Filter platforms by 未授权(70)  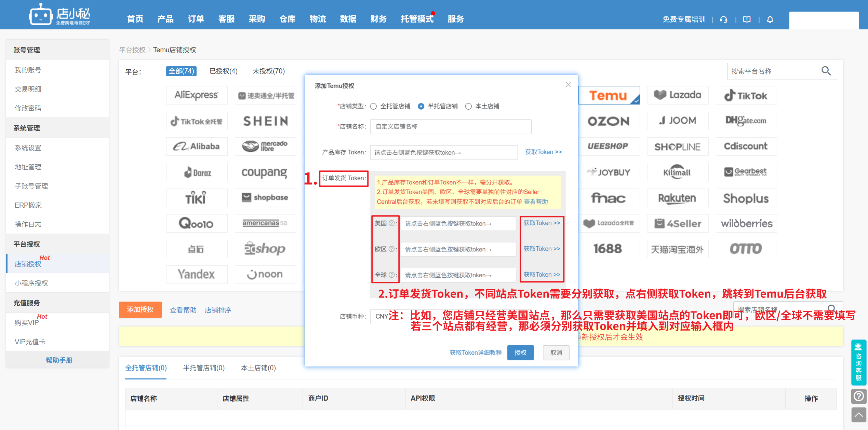pos(268,71)
